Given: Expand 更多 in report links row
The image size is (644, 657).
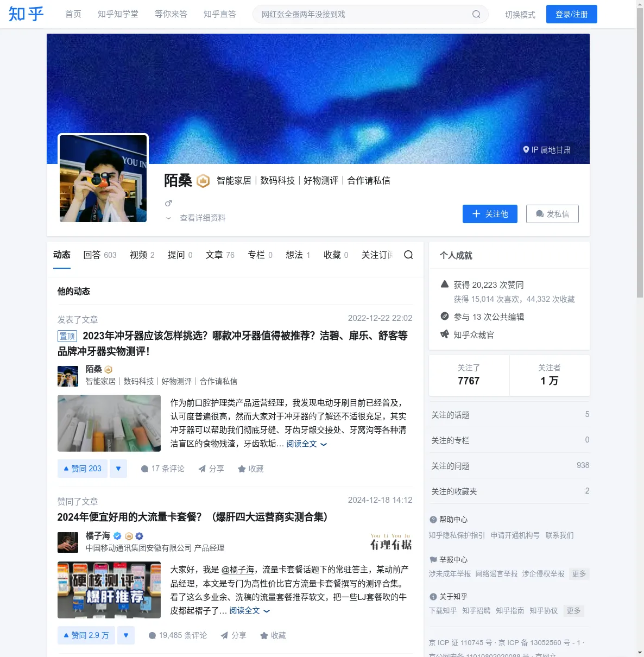Looking at the screenshot, I should [x=579, y=574].
